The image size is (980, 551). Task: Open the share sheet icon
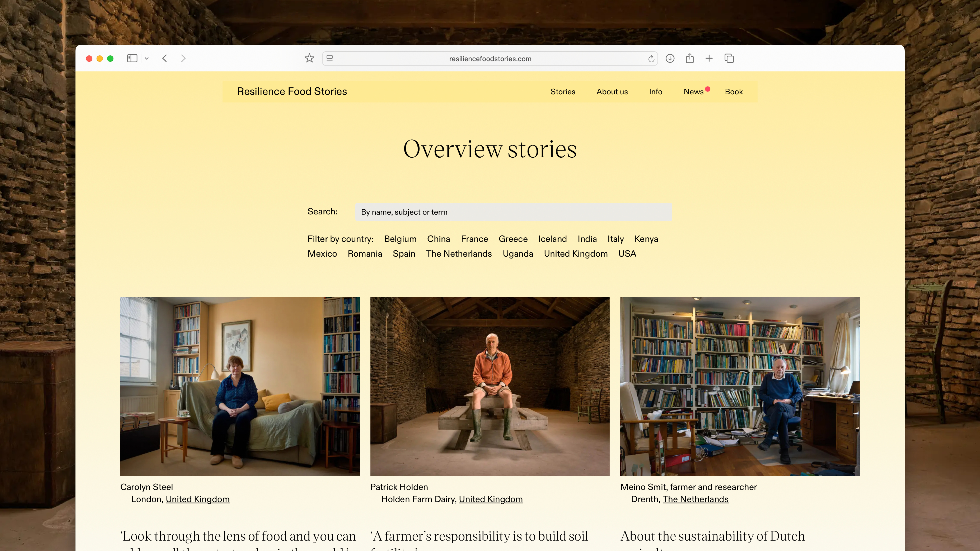tap(689, 58)
